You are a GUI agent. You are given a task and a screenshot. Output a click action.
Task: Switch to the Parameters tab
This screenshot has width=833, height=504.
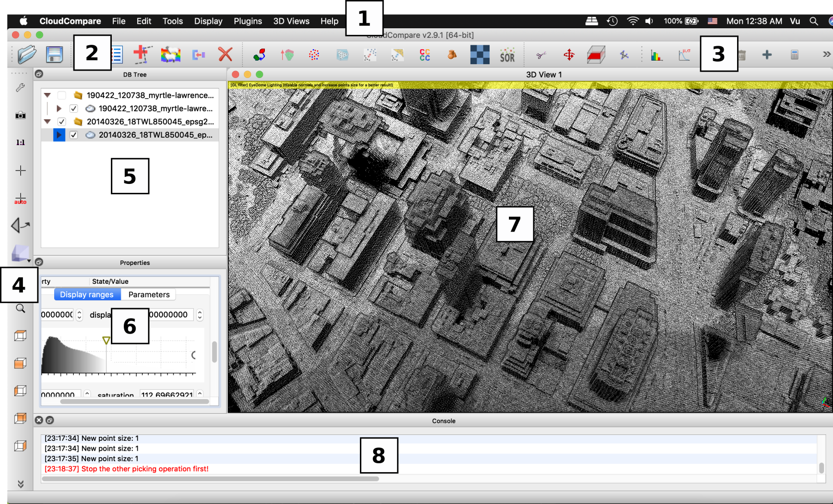pos(149,295)
